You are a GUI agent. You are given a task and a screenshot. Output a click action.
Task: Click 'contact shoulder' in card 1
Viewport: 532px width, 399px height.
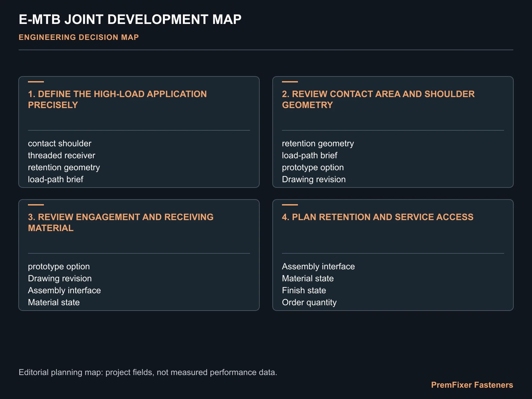point(60,143)
